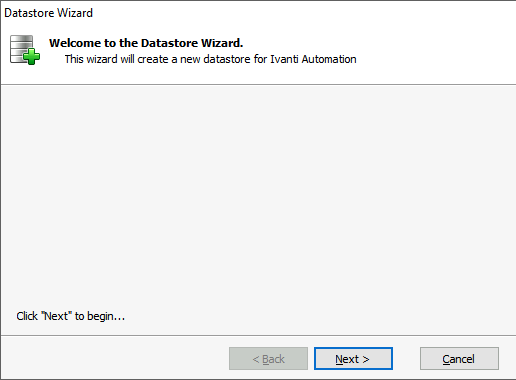516x380 pixels.
Task: Click the 'Click "Next" to begin…' instruction text
Action: click(71, 316)
